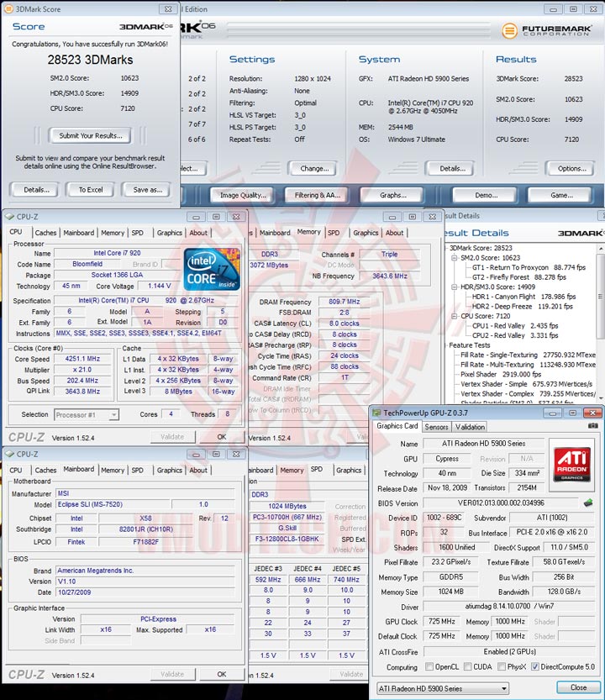Screen dimensions: 605x700
Task: Click the Filtering & AA... button
Action: click(x=317, y=195)
